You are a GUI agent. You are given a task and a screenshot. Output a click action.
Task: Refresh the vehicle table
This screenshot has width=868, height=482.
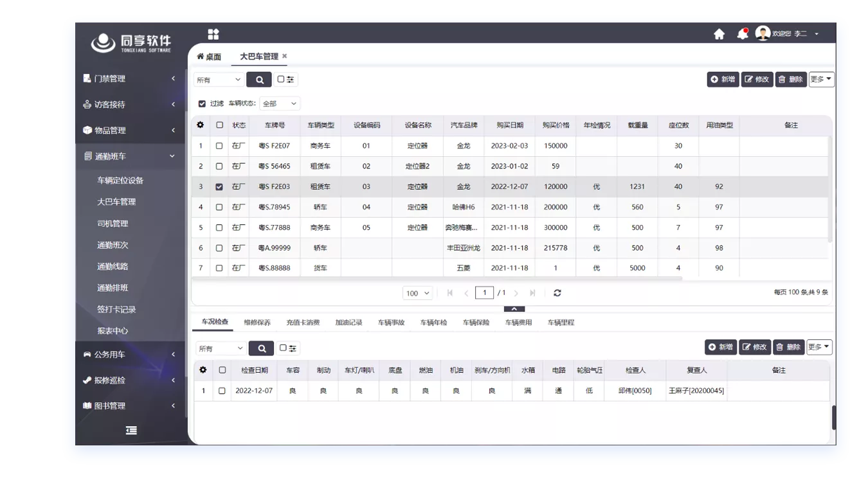[557, 293]
